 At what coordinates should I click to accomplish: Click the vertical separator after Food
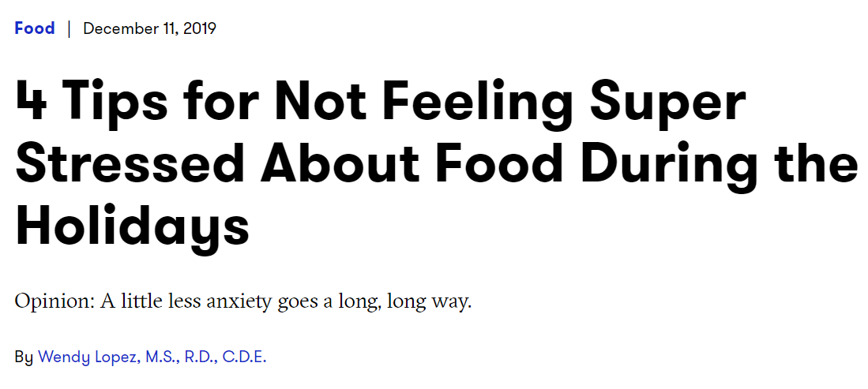click(x=70, y=28)
